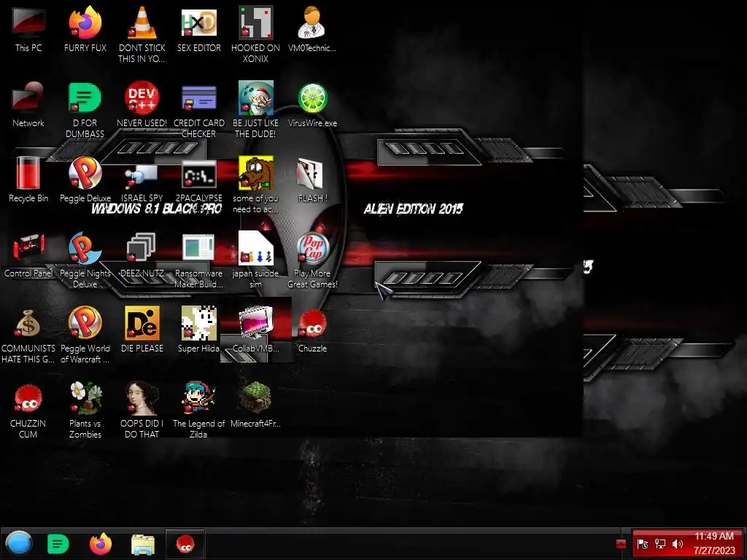The width and height of the screenshot is (747, 560).
Task: Select the FURRY FUX Firefox shortcut
Action: click(85, 29)
